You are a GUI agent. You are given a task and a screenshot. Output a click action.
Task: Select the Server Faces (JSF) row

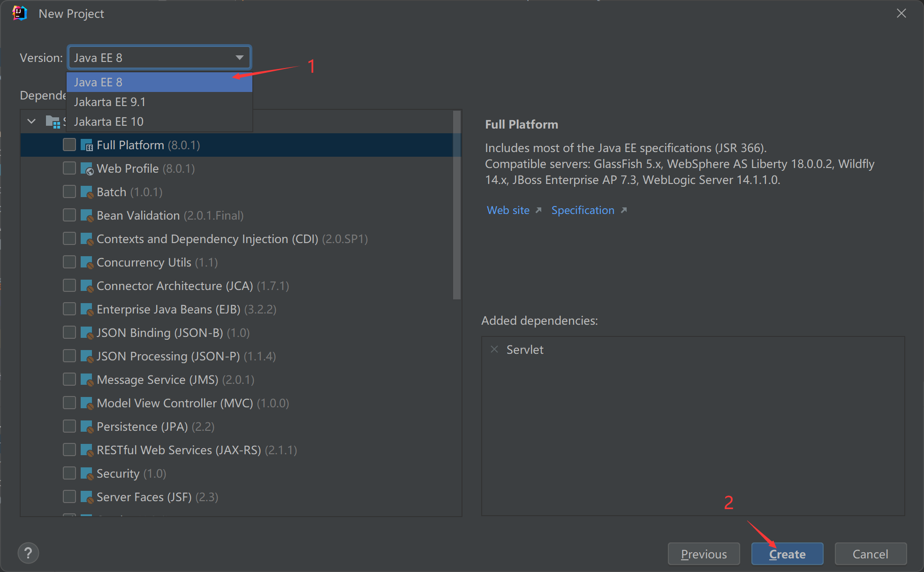point(237,497)
